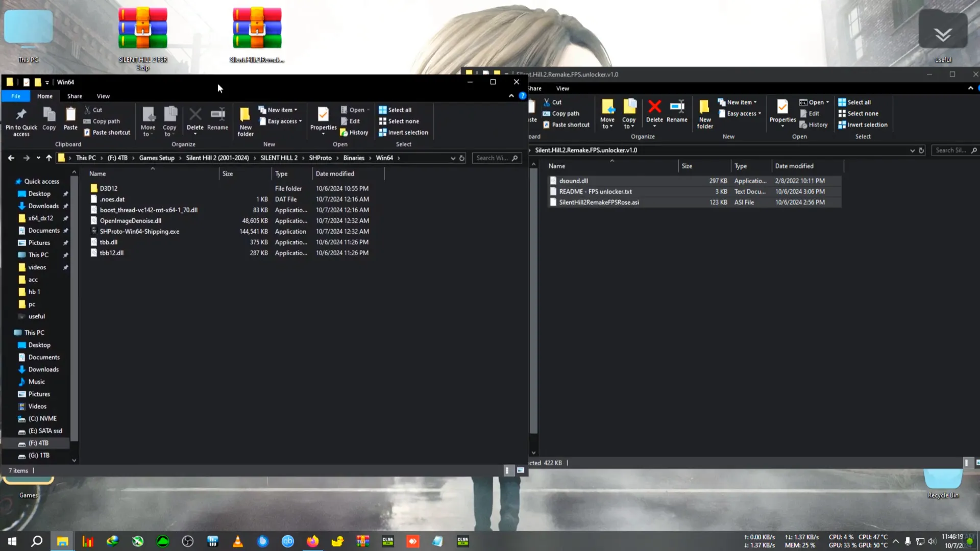Screen dimensions: 980x551
Task: Click the Back navigation arrow
Action: 11,158
